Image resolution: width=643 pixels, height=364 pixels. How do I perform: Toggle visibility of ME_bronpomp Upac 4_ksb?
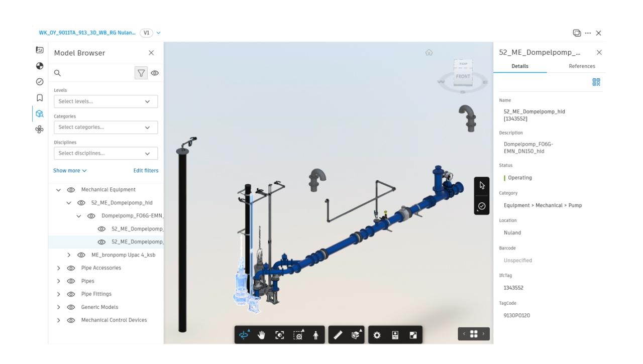[81, 255]
